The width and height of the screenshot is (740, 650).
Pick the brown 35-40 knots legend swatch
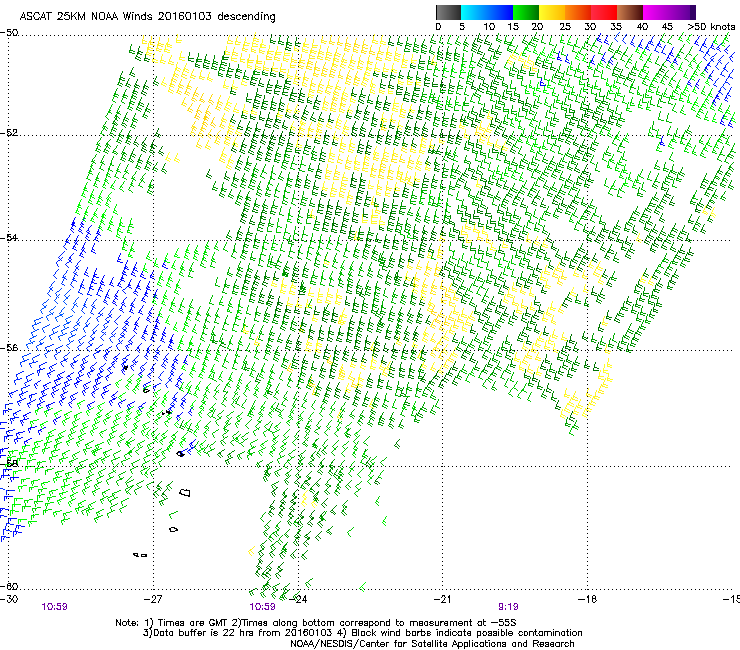630,12
